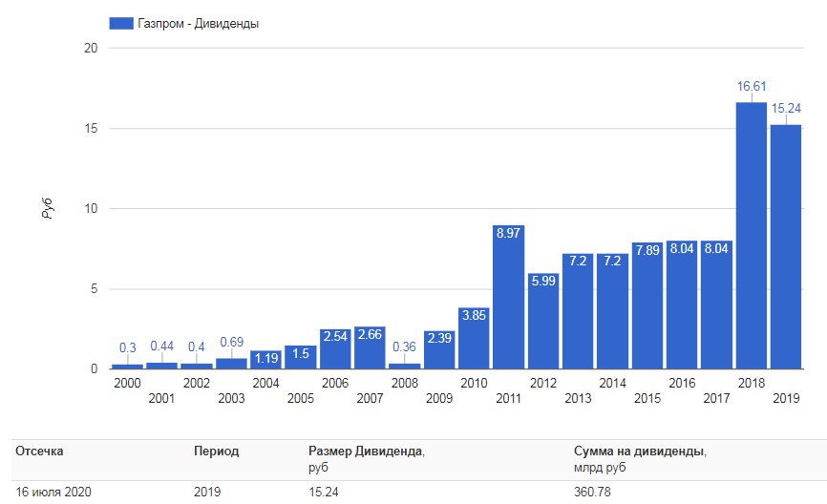Screen dimensions: 827x504
Task: Select the 2003 bar labeled 0.69
Action: pyautogui.click(x=231, y=364)
